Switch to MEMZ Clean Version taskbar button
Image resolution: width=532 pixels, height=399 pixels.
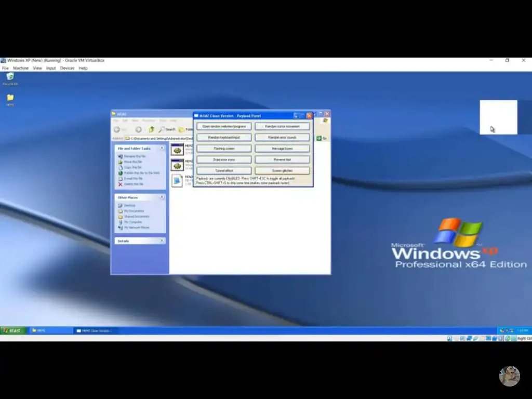pos(95,330)
